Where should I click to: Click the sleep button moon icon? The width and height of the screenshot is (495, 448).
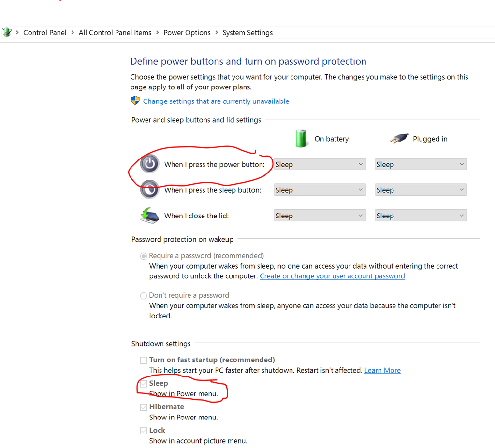coord(150,189)
